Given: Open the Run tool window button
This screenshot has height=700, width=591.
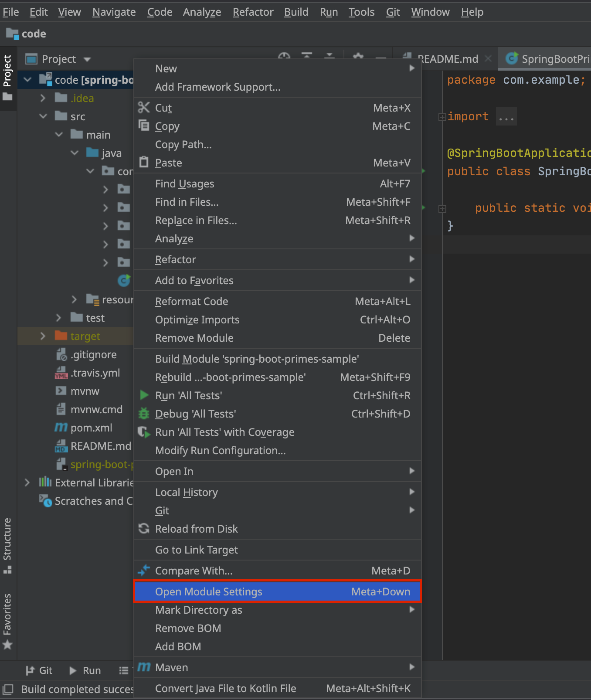Looking at the screenshot, I should (85, 670).
